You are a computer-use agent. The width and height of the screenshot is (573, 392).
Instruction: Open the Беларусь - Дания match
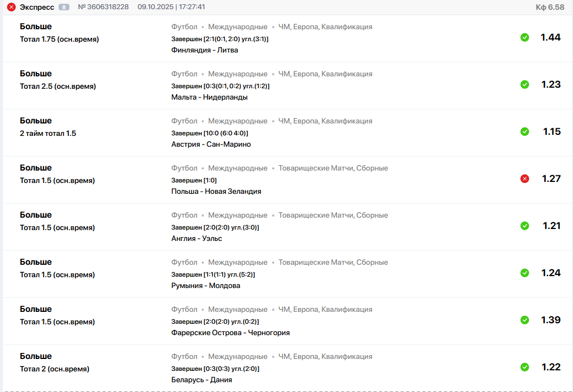coord(201,380)
